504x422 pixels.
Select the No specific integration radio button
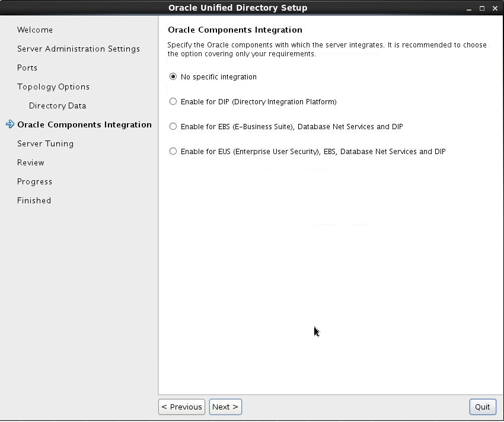[x=173, y=76]
